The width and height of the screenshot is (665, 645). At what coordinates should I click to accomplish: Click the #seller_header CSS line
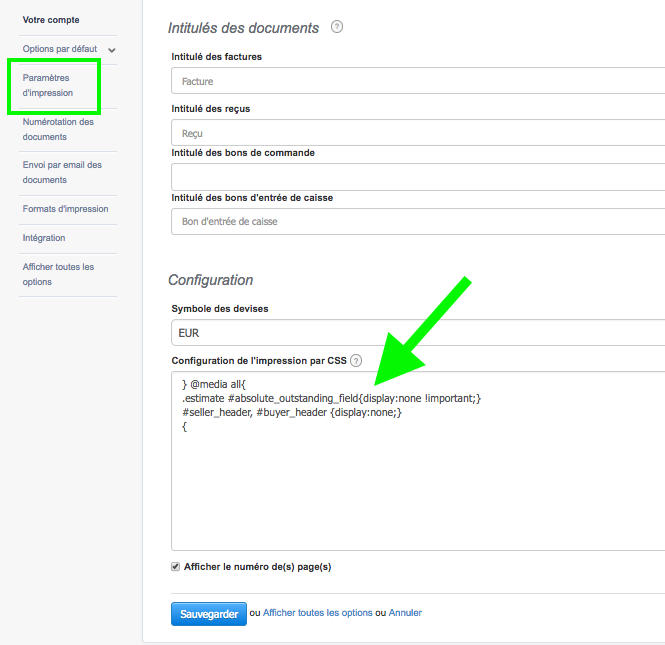(x=292, y=412)
